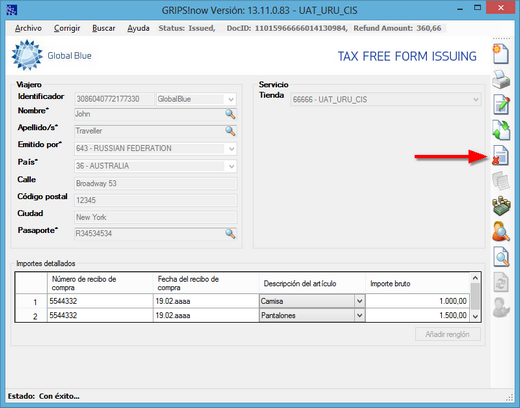Click the Pasaporte field R34534534

click(x=155, y=234)
